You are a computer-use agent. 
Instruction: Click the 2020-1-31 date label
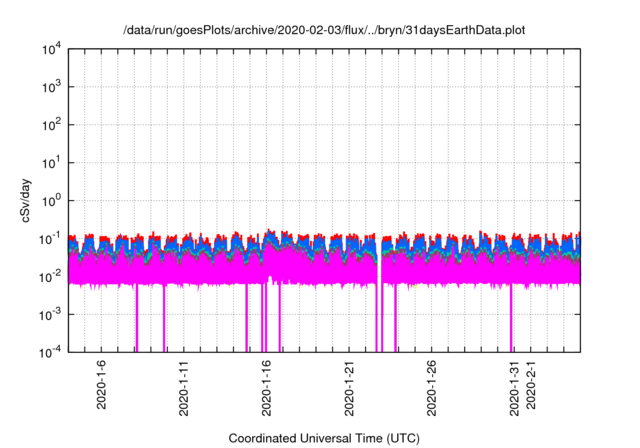pyautogui.click(x=514, y=388)
